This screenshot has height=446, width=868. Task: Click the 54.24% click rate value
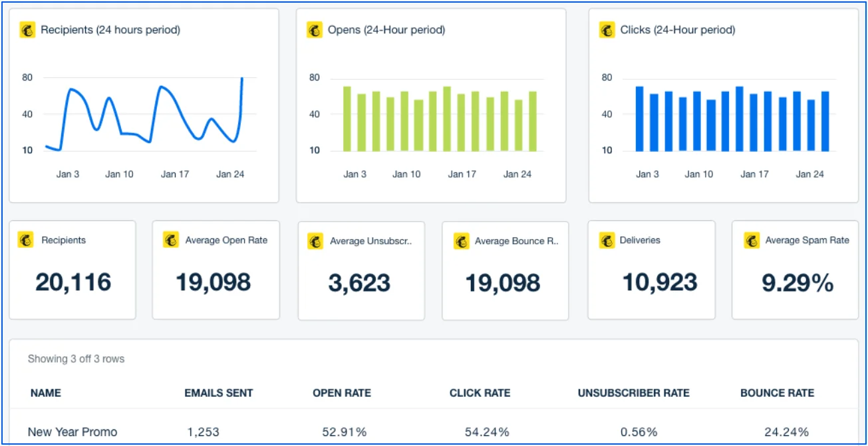tap(487, 432)
